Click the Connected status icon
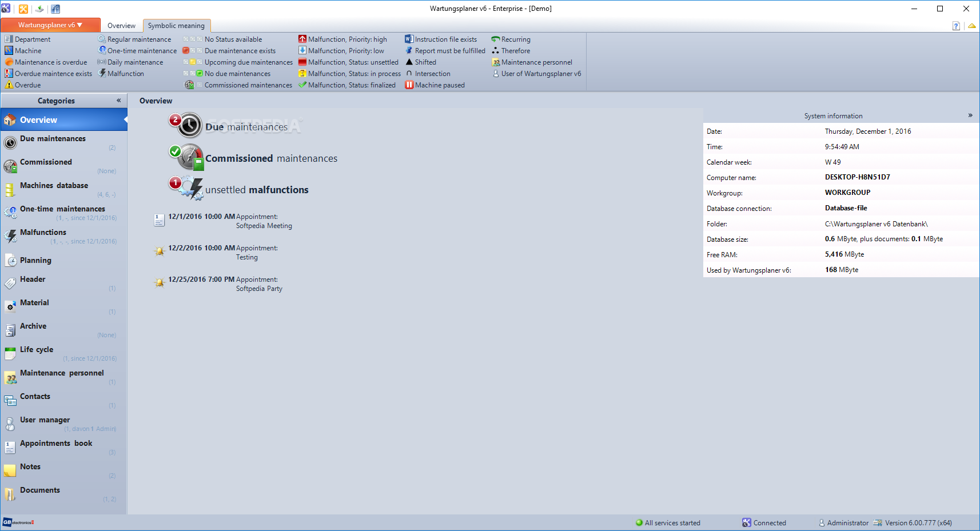The image size is (980, 531). point(747,523)
